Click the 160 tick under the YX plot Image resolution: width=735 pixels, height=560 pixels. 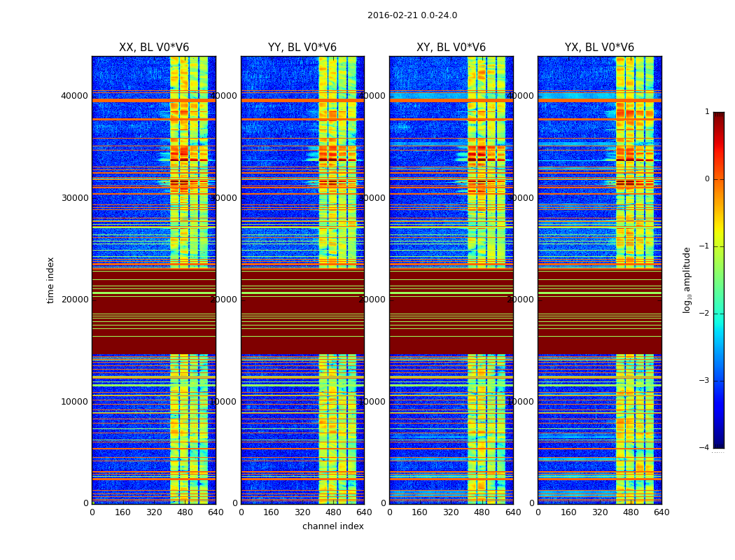tap(568, 512)
